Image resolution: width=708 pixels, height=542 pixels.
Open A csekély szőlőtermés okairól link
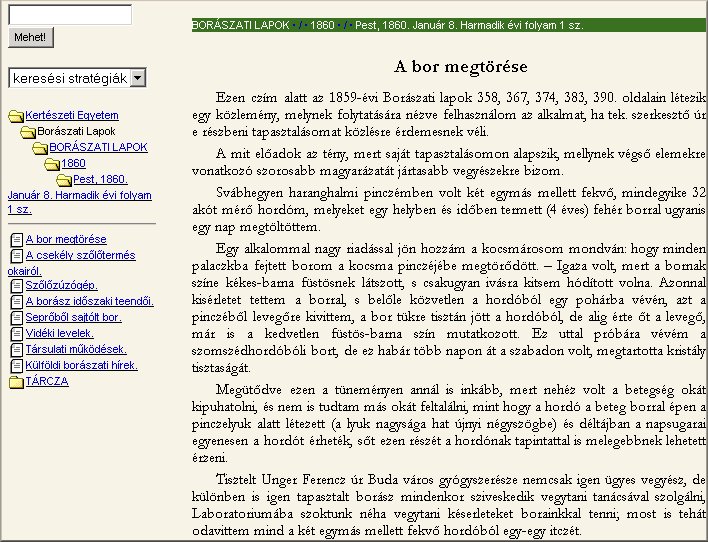coord(72,263)
